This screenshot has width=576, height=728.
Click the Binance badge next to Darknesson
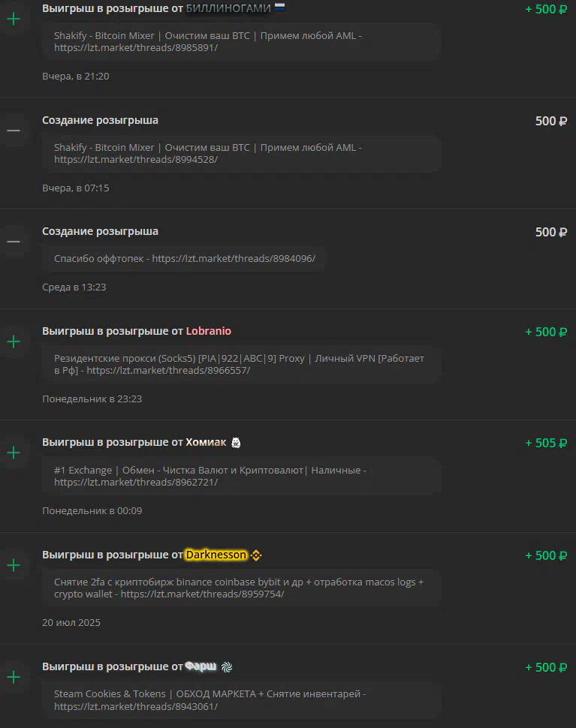256,555
